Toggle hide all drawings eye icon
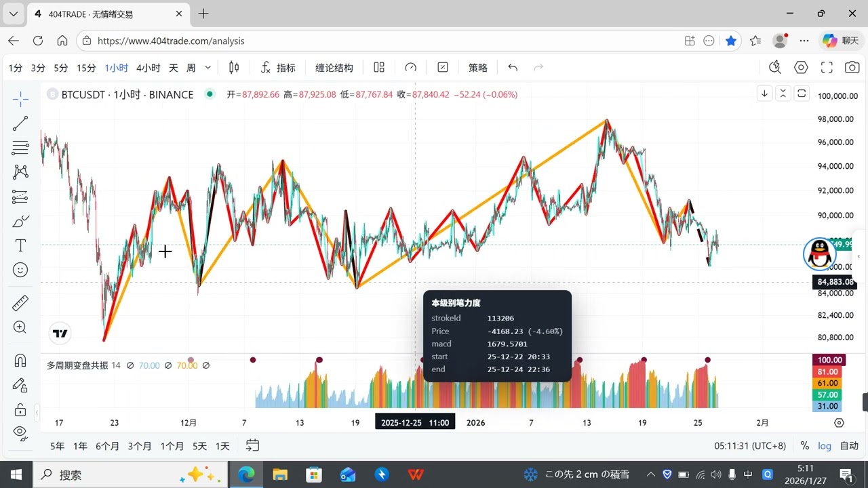 (x=20, y=432)
